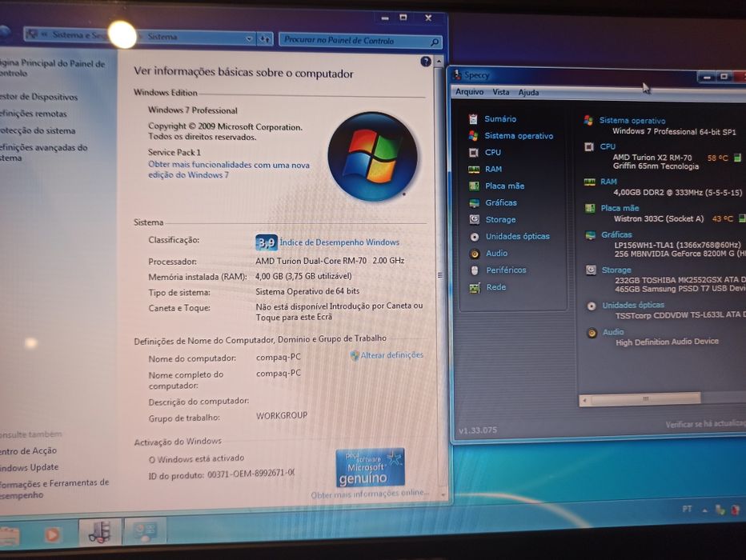Click product ID 00371-OEM-8992671 text
746x560 pixels.
[251, 474]
